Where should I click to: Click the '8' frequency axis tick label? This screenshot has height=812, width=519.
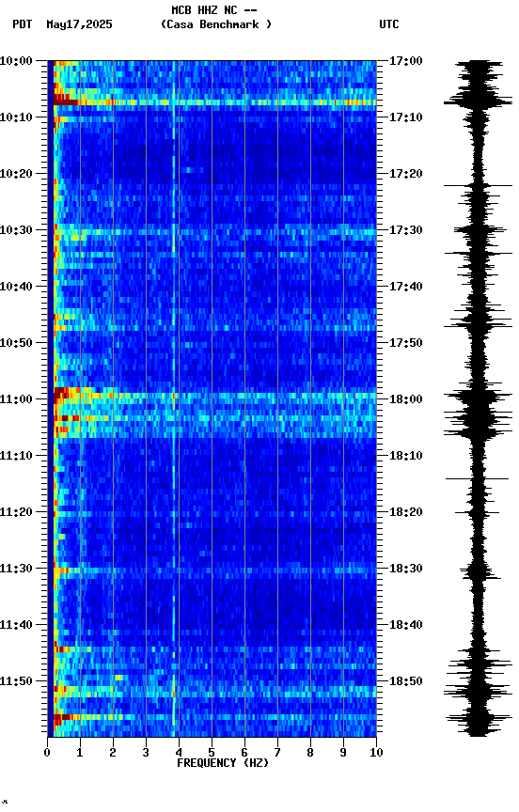pyautogui.click(x=310, y=753)
